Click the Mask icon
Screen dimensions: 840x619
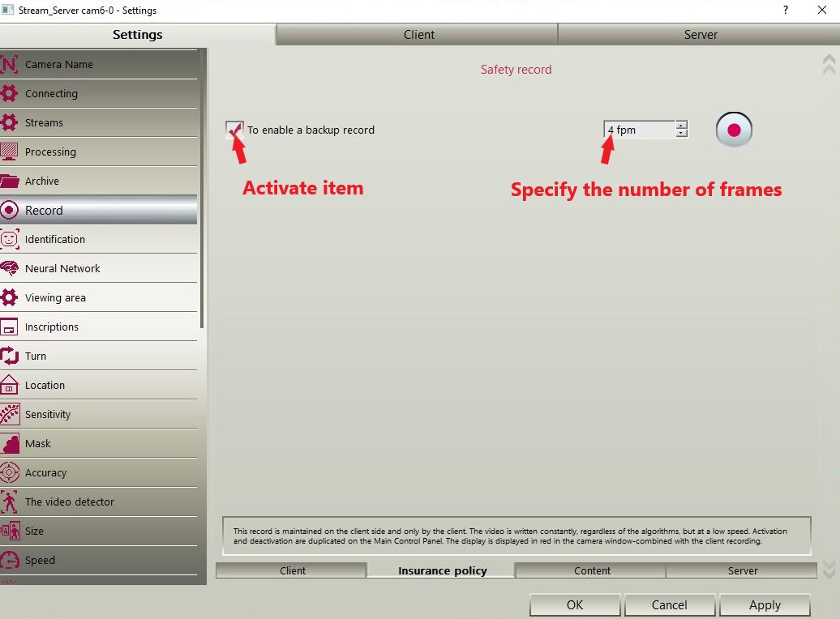pyautogui.click(x=9, y=443)
